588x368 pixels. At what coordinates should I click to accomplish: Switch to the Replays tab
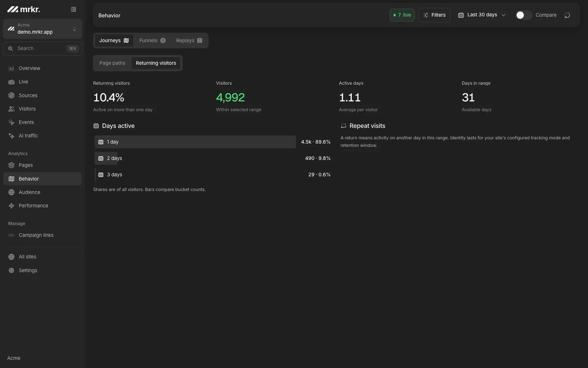(x=189, y=41)
